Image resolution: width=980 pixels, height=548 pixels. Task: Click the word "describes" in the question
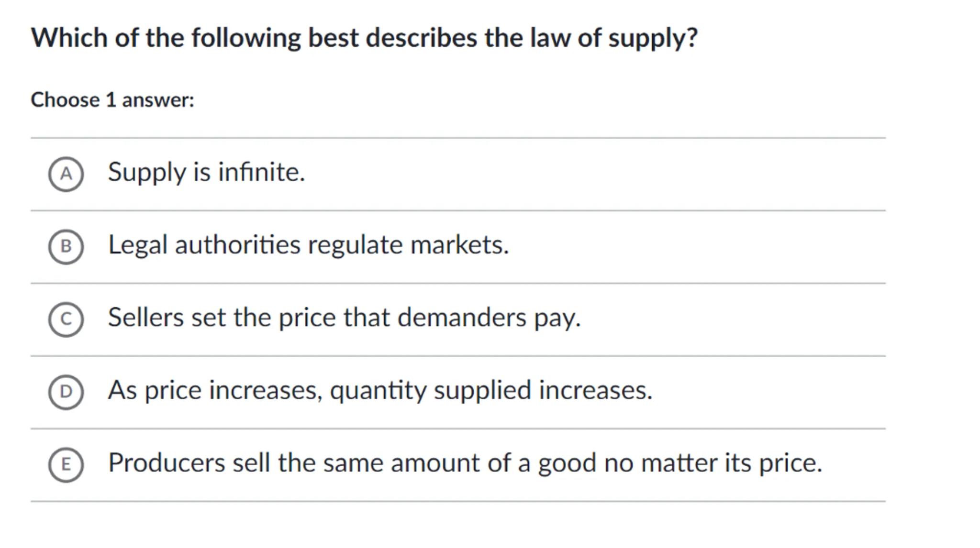pos(421,38)
